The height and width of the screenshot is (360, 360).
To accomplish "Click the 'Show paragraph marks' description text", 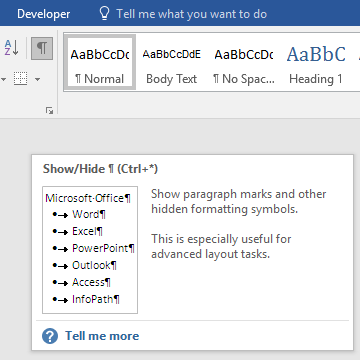I will click(x=239, y=201).
